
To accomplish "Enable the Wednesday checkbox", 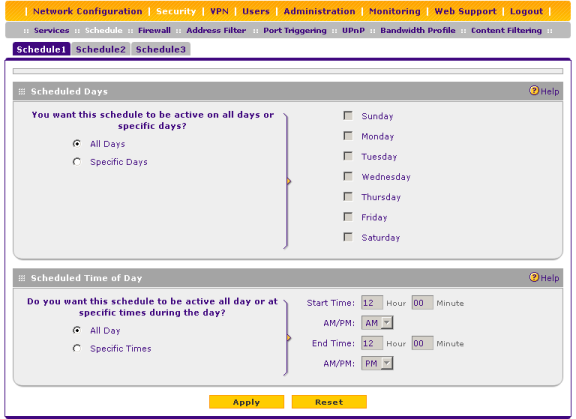I will 348,176.
